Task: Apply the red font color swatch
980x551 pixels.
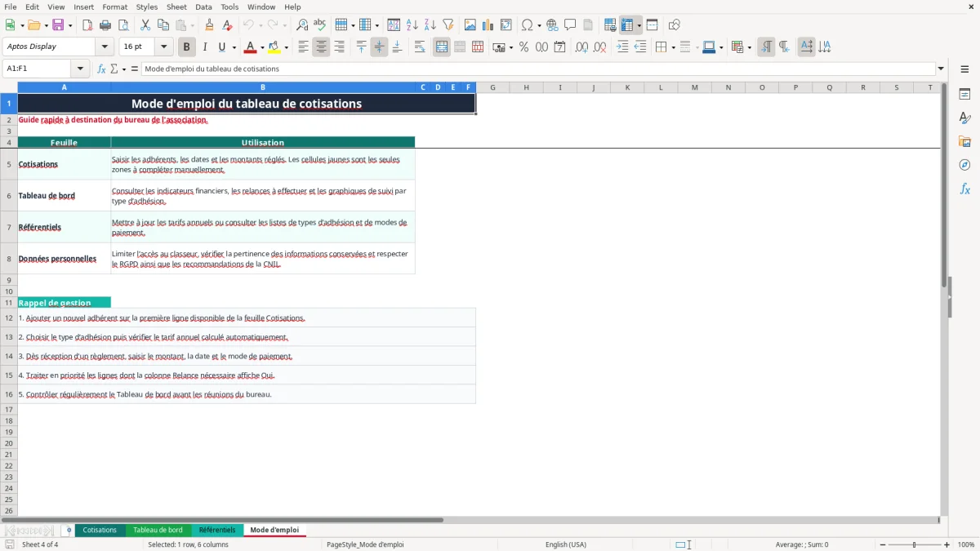Action: [251, 47]
